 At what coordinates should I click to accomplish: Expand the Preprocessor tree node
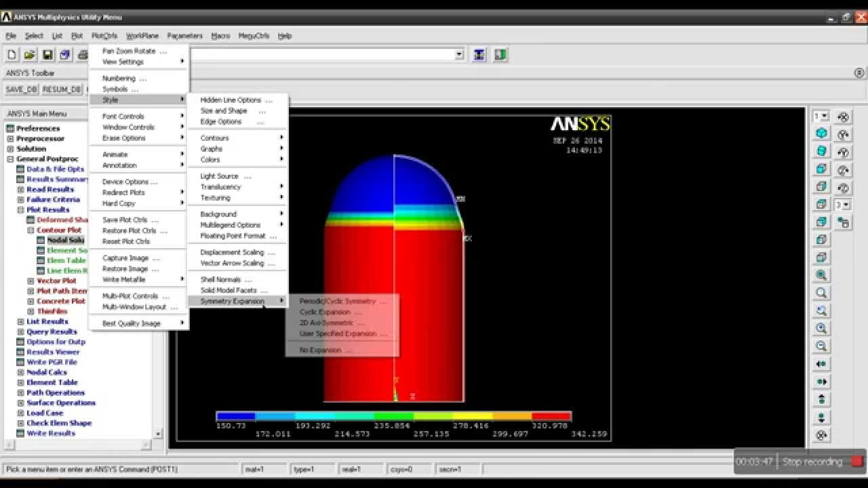(10, 138)
